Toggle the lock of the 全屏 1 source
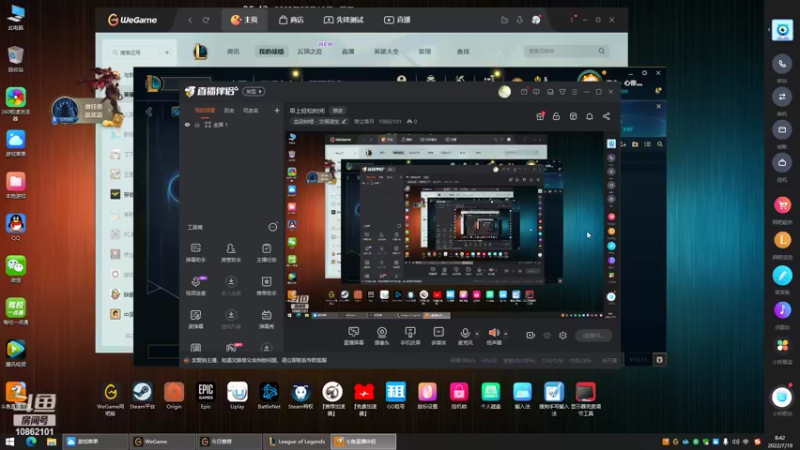The width and height of the screenshot is (800, 450). [x=197, y=124]
